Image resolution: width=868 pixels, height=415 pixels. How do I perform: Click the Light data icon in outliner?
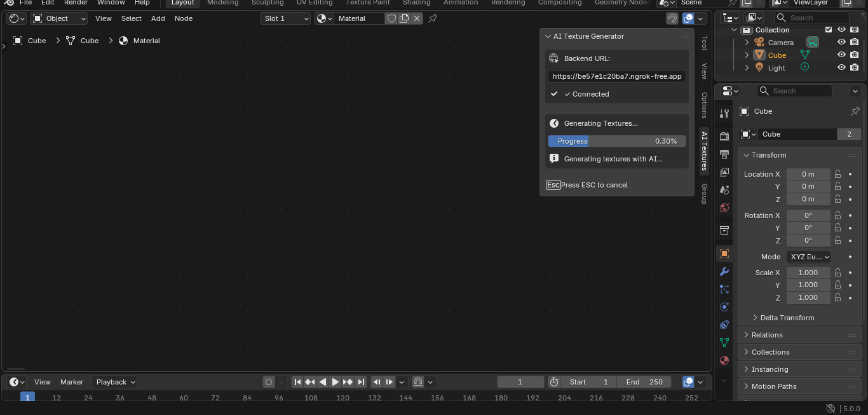[x=805, y=67]
